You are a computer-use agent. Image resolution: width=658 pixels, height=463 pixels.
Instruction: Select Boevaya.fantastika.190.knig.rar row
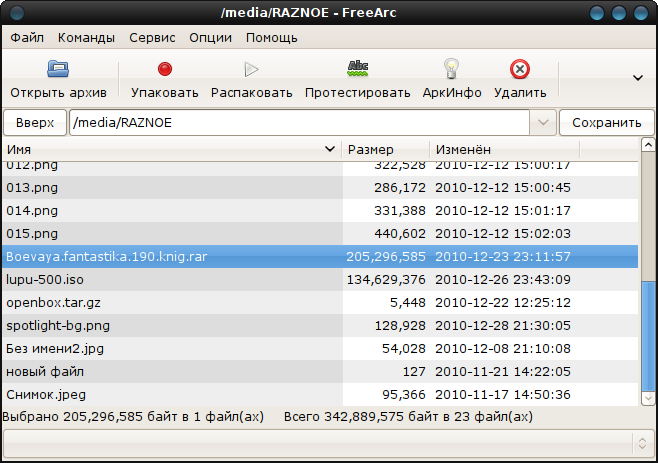(x=320, y=256)
